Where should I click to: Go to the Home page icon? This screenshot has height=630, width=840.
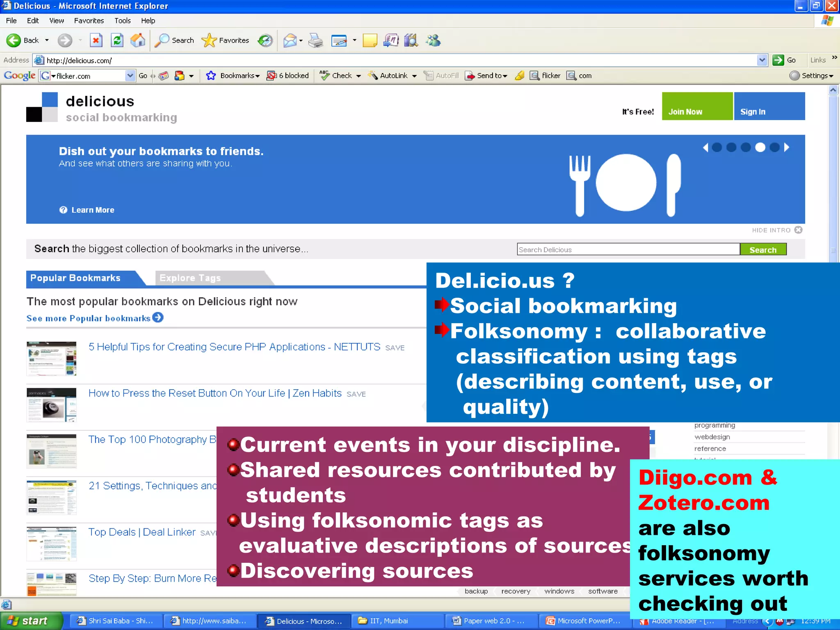[x=138, y=40]
